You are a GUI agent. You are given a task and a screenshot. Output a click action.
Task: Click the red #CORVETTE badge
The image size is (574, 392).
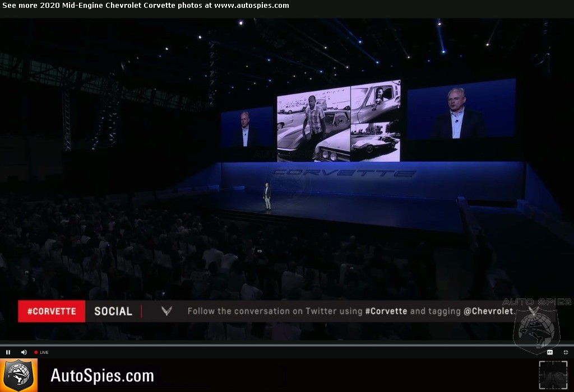click(52, 311)
